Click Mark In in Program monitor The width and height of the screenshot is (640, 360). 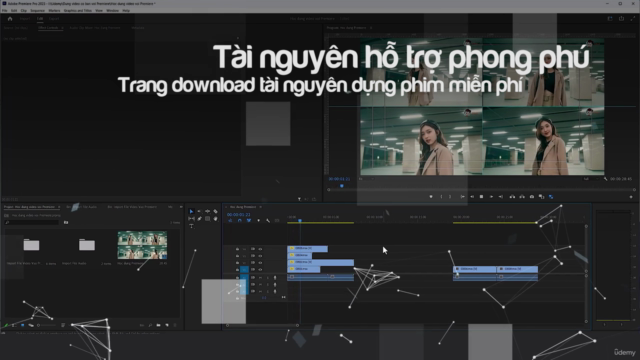click(x=441, y=197)
